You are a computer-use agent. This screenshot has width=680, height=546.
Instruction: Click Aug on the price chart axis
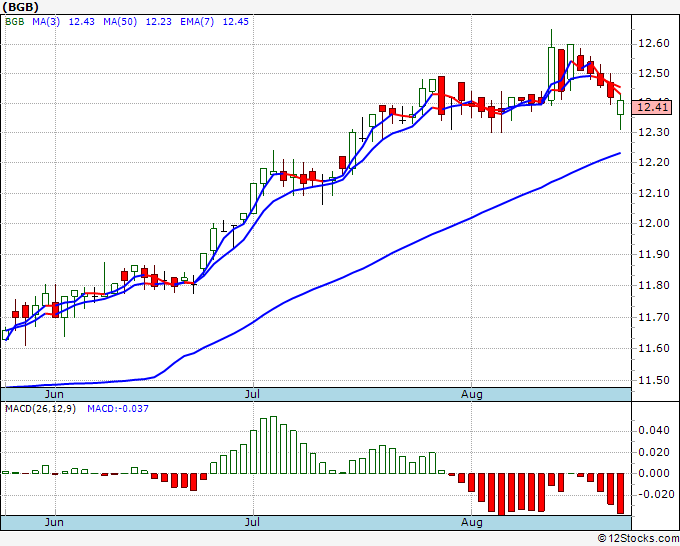click(472, 394)
